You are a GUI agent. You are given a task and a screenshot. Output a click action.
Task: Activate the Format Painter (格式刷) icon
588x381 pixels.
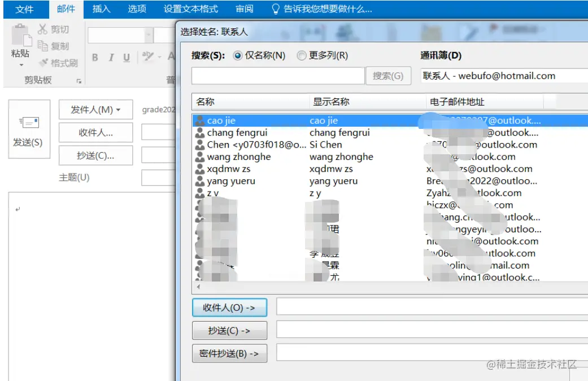tap(43, 61)
